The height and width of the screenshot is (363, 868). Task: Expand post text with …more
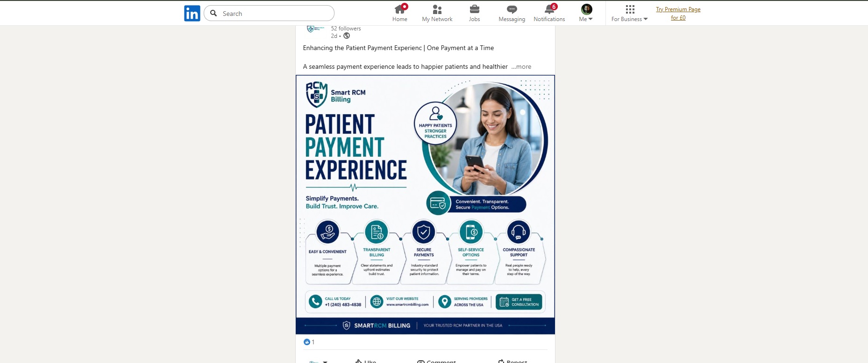tap(521, 67)
